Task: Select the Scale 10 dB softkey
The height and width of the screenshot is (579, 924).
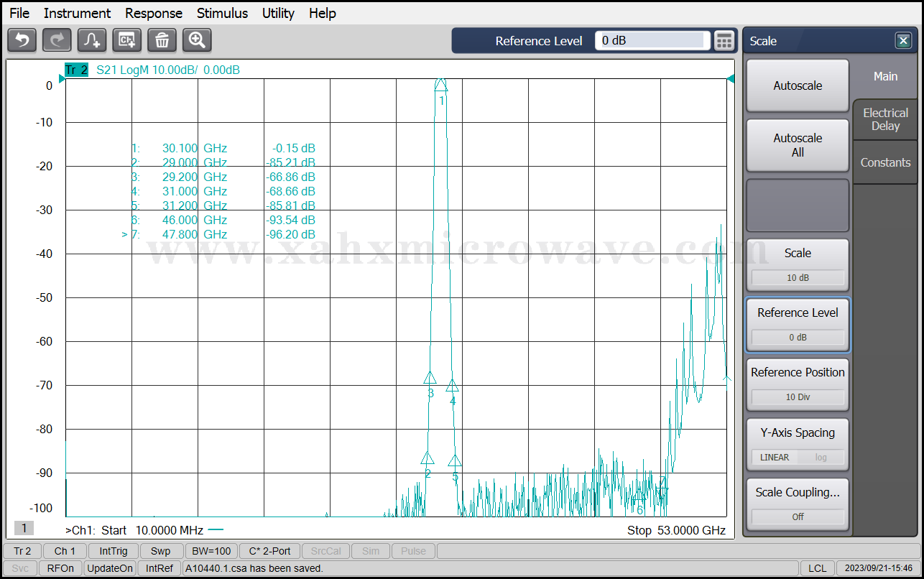Action: [798, 265]
